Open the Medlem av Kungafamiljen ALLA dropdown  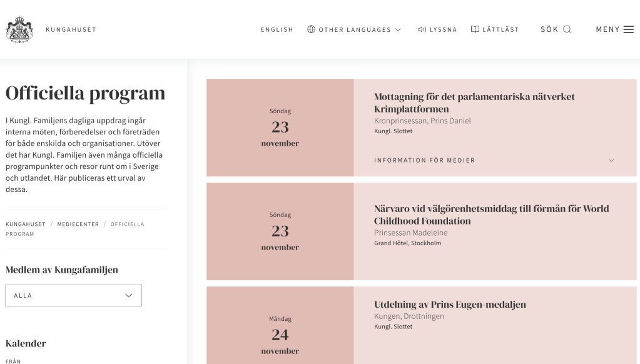(73, 295)
